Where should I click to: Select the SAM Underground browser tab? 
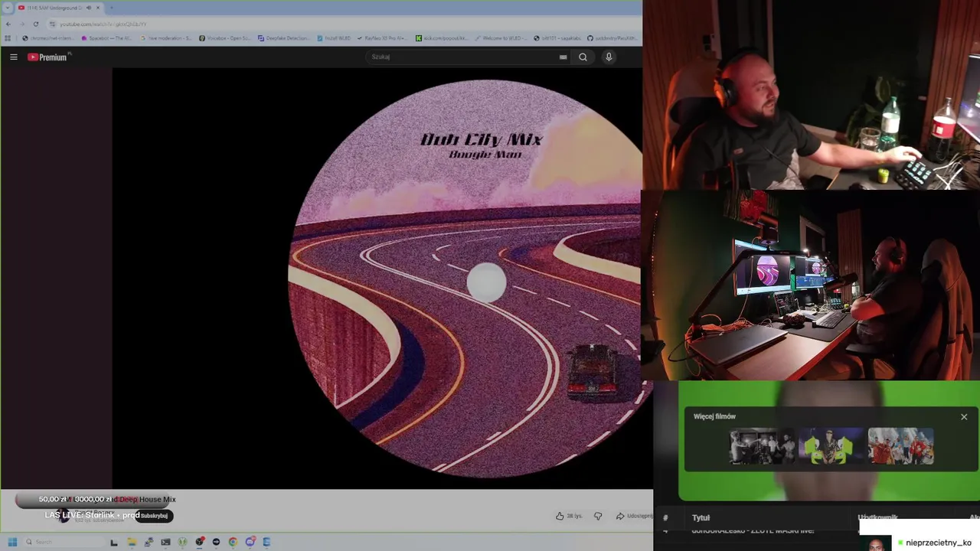60,8
